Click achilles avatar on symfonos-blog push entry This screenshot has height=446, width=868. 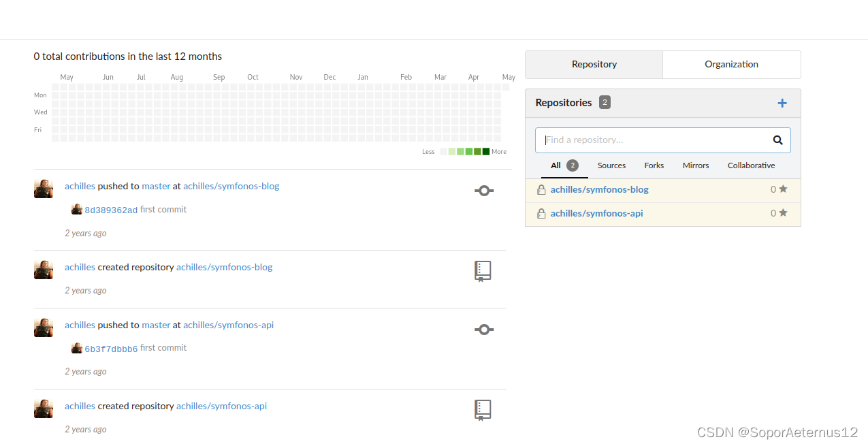[44, 189]
